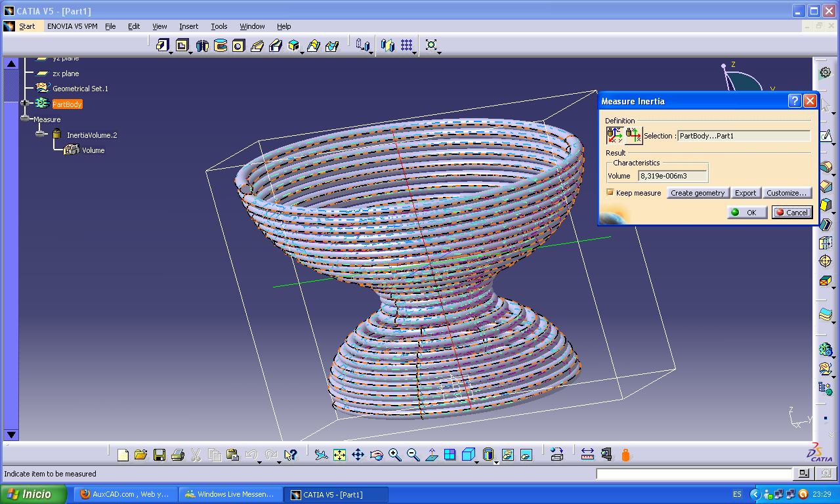Create a new document icon

point(123,454)
